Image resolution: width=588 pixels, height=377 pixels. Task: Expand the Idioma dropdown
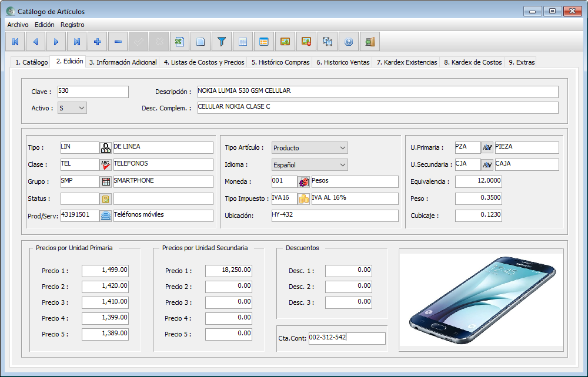(310, 165)
